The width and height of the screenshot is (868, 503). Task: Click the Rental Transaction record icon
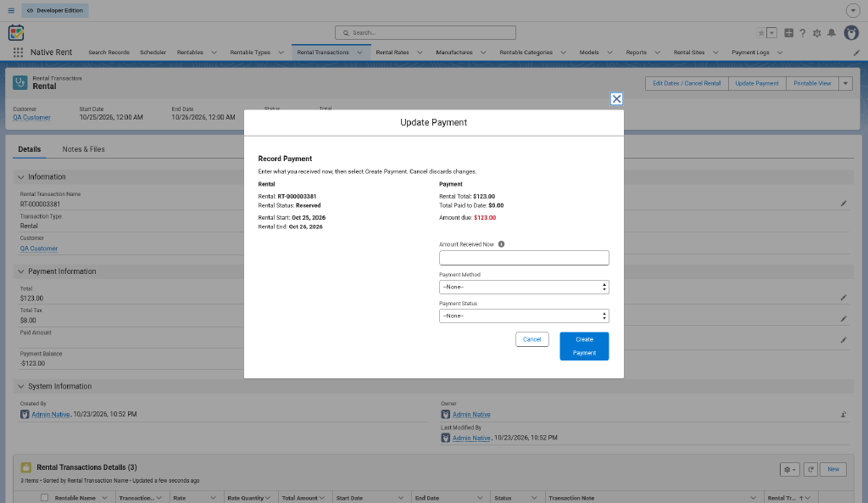pyautogui.click(x=20, y=82)
